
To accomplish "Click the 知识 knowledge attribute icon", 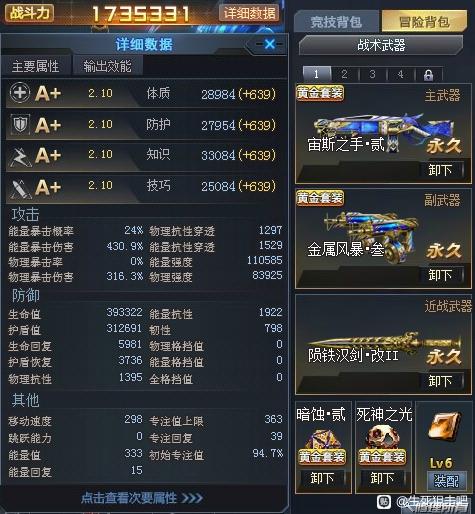I will (20, 156).
